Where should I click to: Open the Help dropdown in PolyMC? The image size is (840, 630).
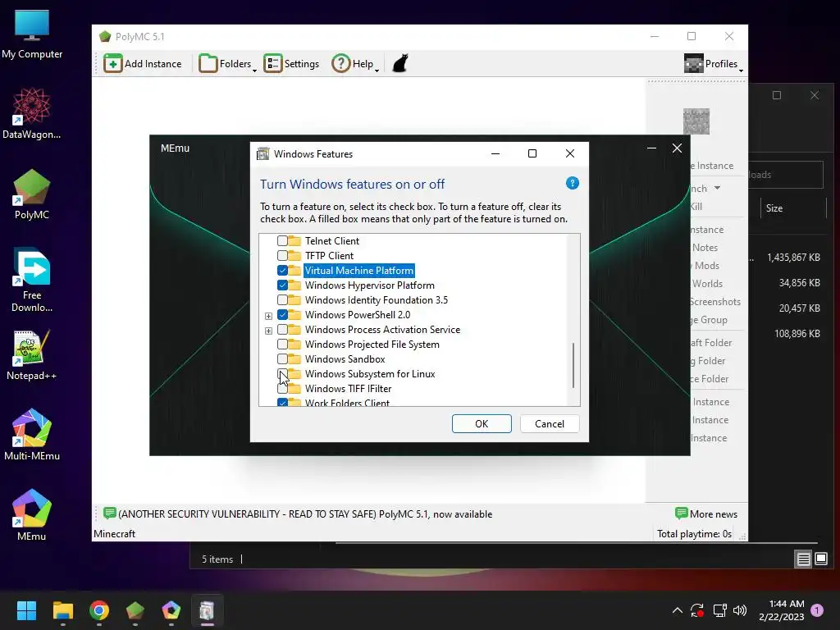(355, 64)
